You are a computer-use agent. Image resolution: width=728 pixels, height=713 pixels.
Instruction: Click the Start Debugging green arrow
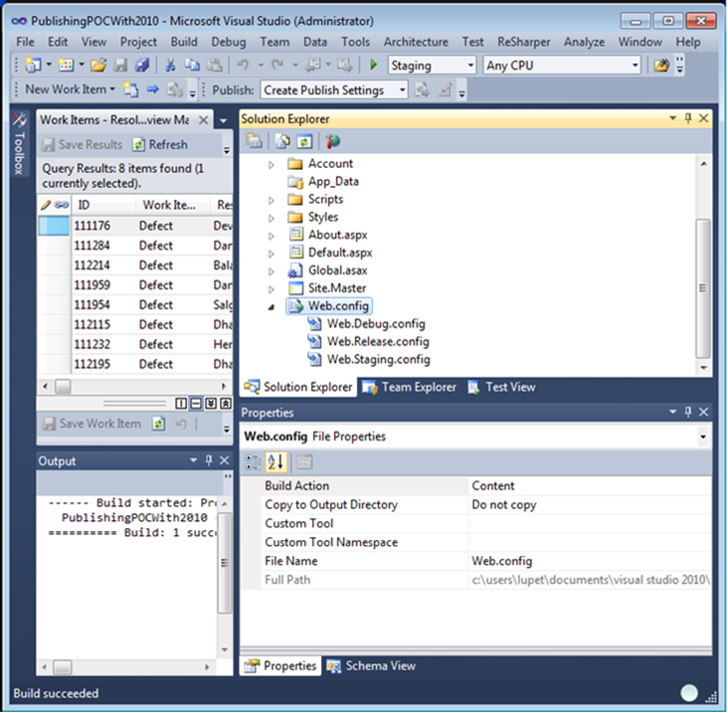tap(373, 65)
